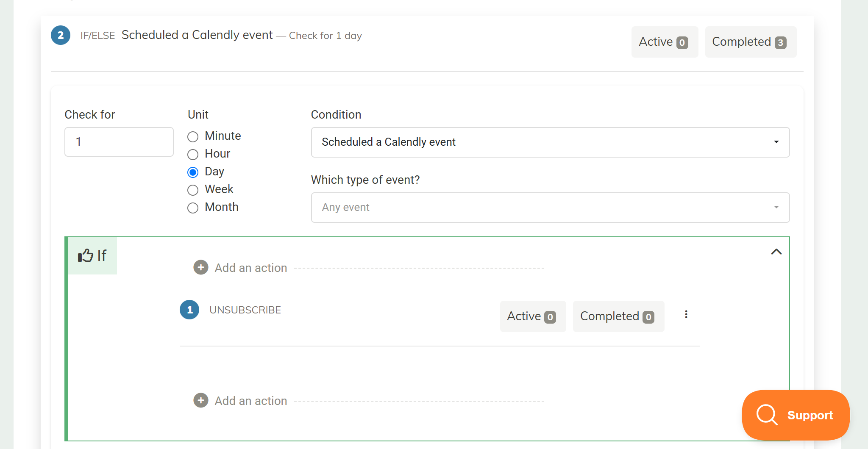Click the Active 0 badge on UNSUBSCRIBE

point(533,316)
